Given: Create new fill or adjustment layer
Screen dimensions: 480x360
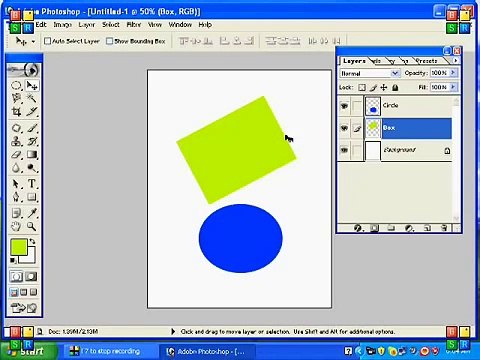Looking at the screenshot, I should click(x=410, y=228).
